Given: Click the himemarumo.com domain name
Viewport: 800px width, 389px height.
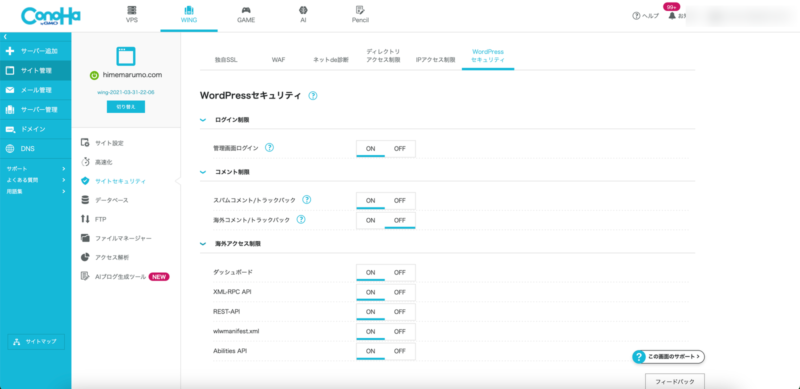Looking at the screenshot, I should (x=132, y=75).
